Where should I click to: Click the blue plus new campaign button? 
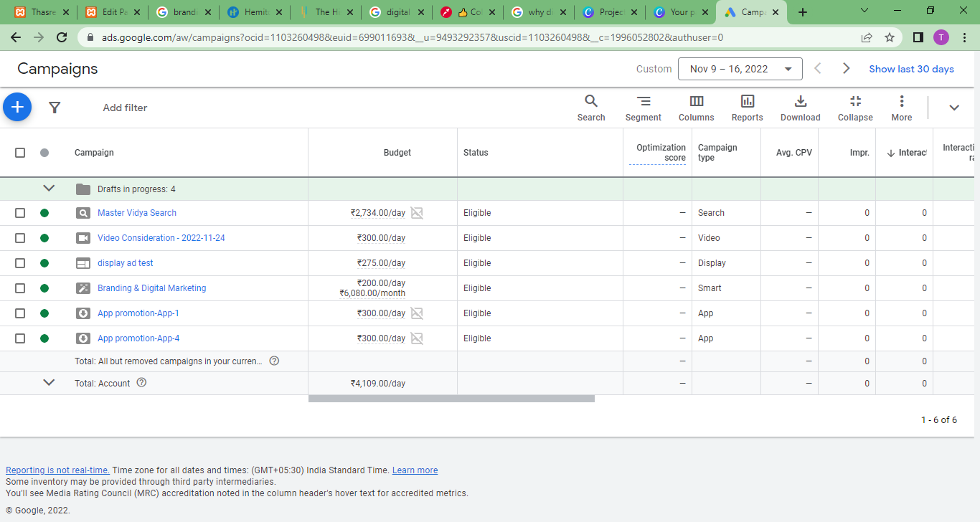17,107
